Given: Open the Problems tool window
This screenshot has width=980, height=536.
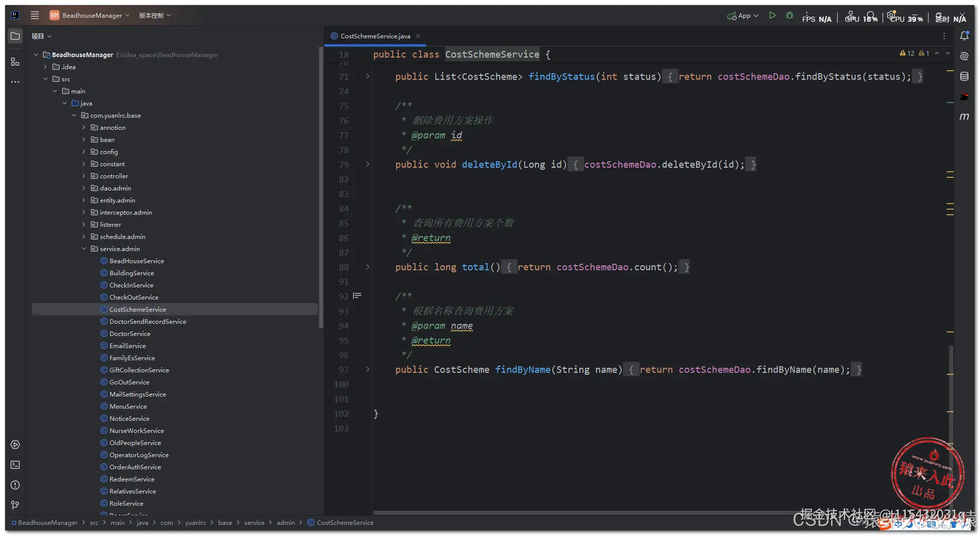Looking at the screenshot, I should pos(15,485).
